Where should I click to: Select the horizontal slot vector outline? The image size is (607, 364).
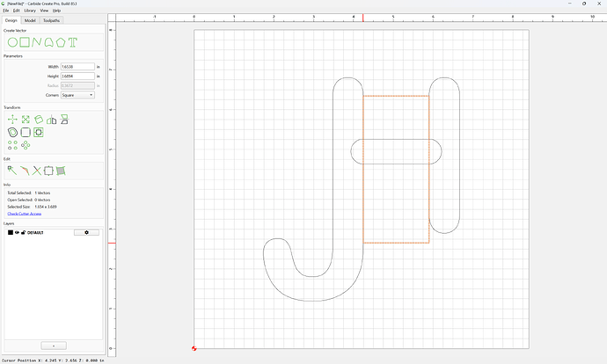pos(396,139)
